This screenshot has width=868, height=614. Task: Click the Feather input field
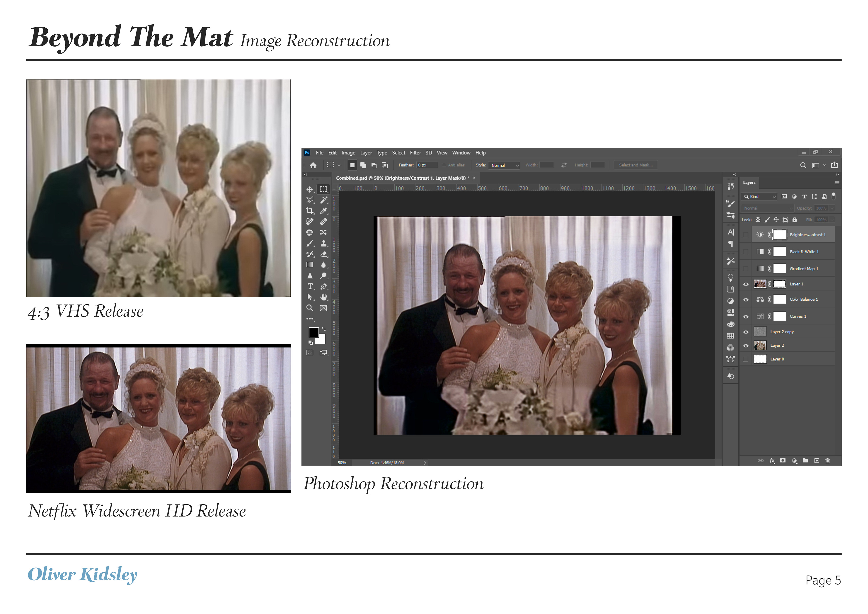[x=427, y=165]
